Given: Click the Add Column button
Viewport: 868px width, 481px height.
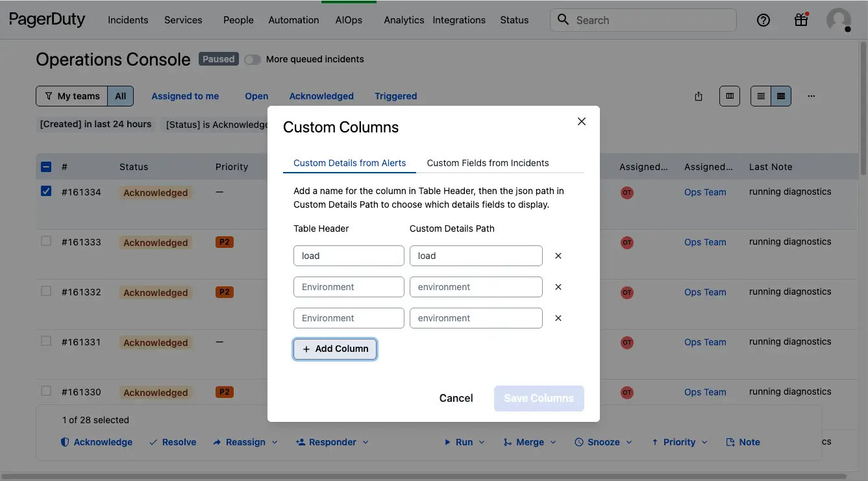Looking at the screenshot, I should click(x=335, y=349).
